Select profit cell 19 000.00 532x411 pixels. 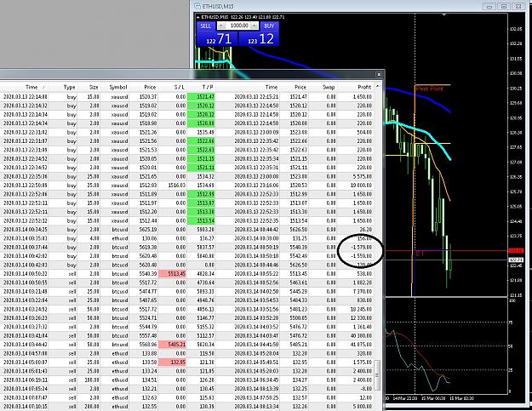pos(361,186)
